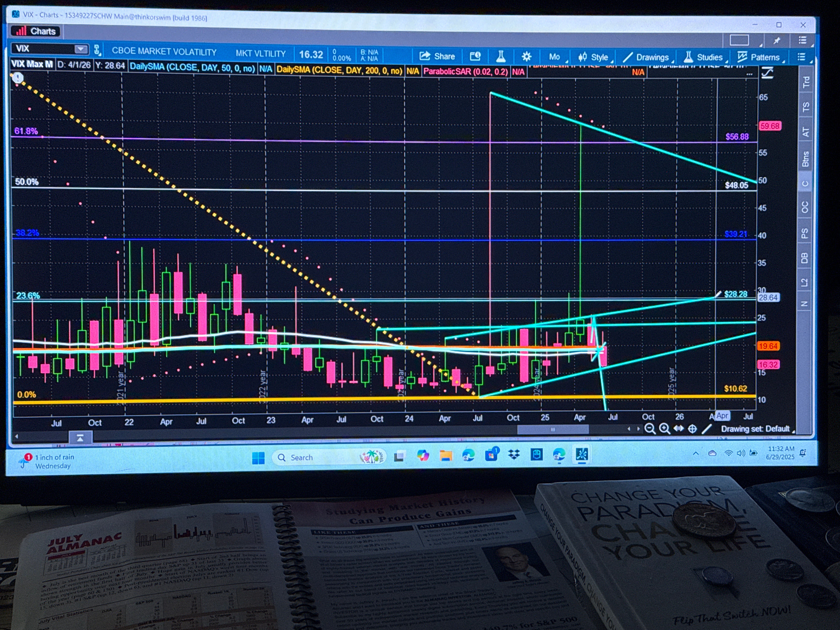Viewport: 840px width, 630px height.
Task: Open the L2 sidebar tab
Action: (x=804, y=282)
